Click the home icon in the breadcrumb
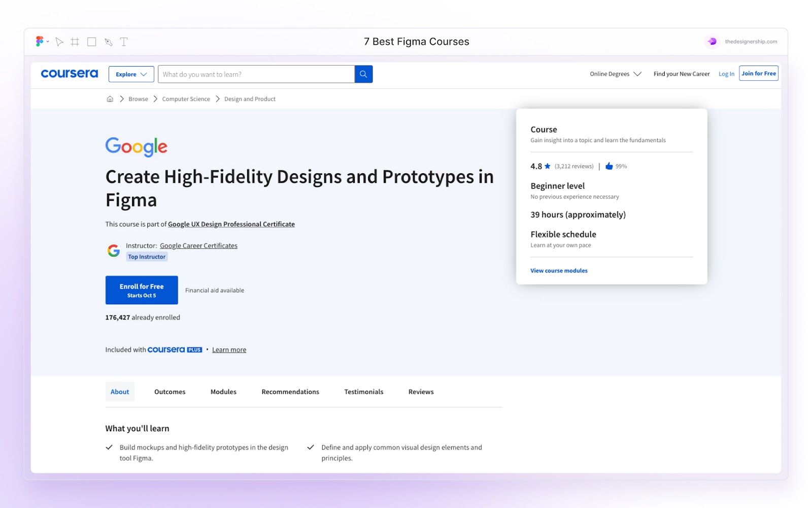The width and height of the screenshot is (812, 508). click(110, 99)
